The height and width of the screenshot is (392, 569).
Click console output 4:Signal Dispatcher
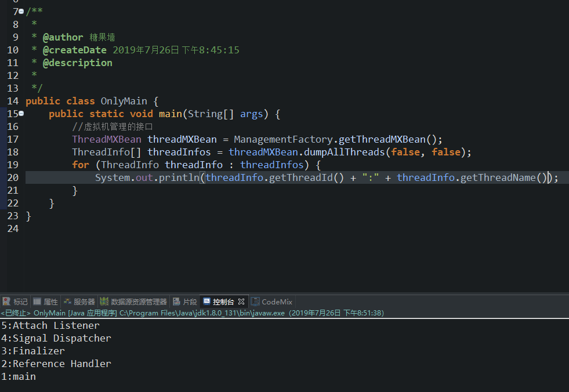tap(56, 338)
